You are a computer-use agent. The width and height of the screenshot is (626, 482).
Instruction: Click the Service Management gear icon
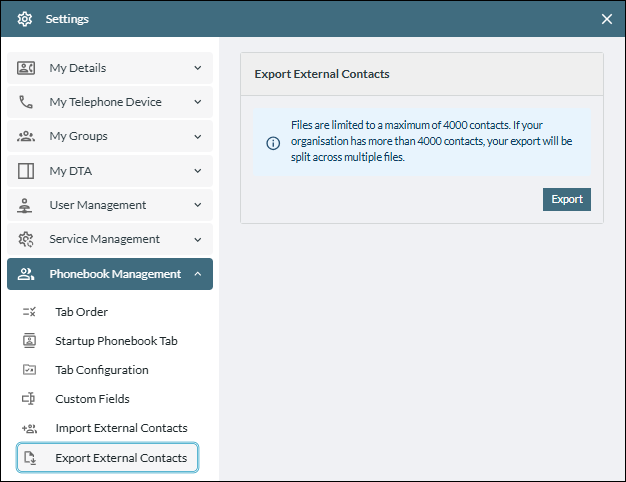(x=26, y=239)
